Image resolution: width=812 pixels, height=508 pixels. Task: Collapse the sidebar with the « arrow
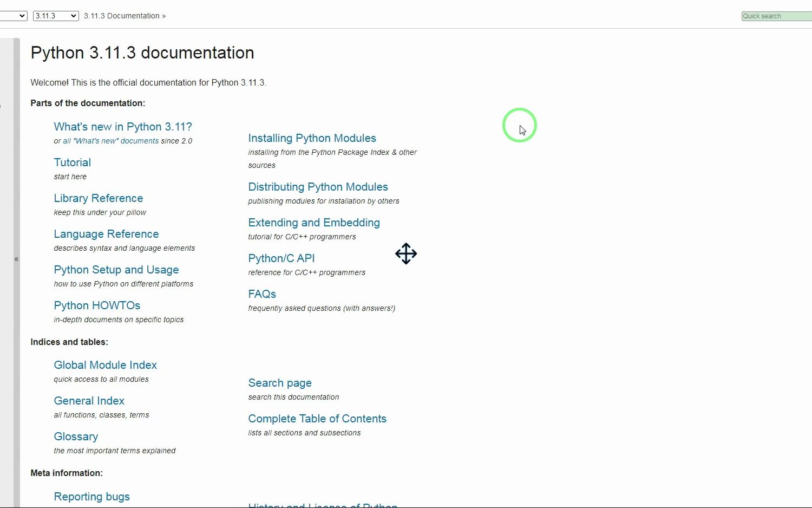pos(17,259)
